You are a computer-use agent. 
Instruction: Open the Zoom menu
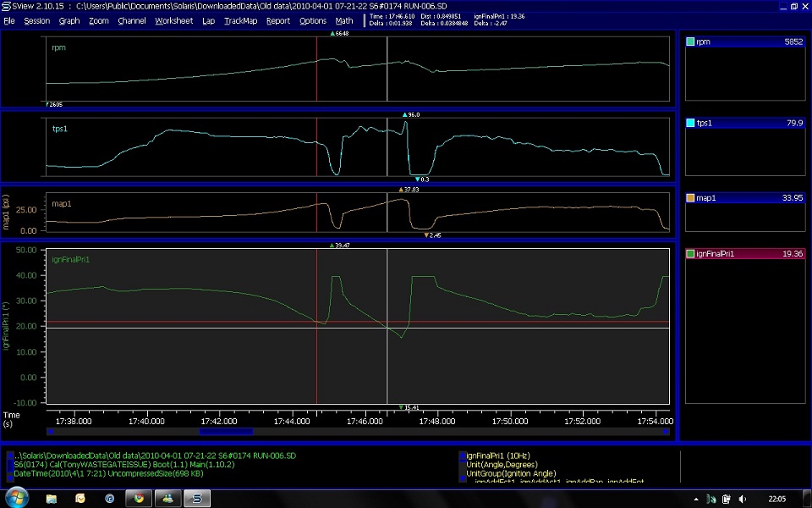point(98,20)
